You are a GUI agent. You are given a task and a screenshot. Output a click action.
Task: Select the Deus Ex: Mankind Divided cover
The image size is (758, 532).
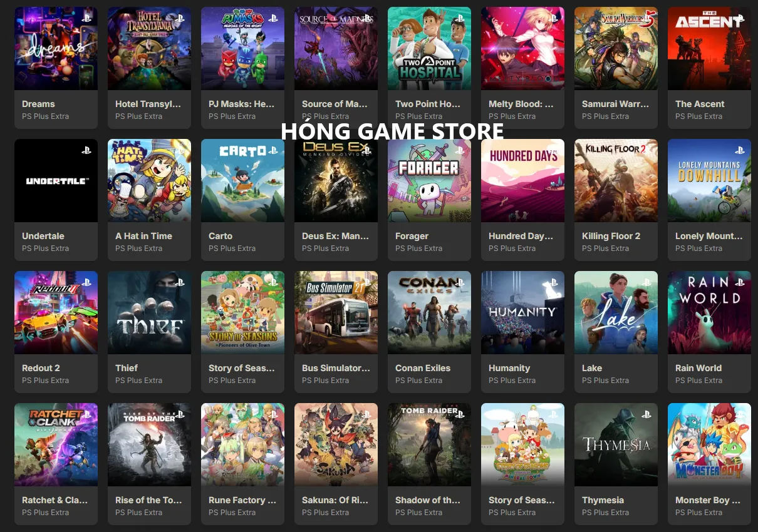pyautogui.click(x=336, y=180)
